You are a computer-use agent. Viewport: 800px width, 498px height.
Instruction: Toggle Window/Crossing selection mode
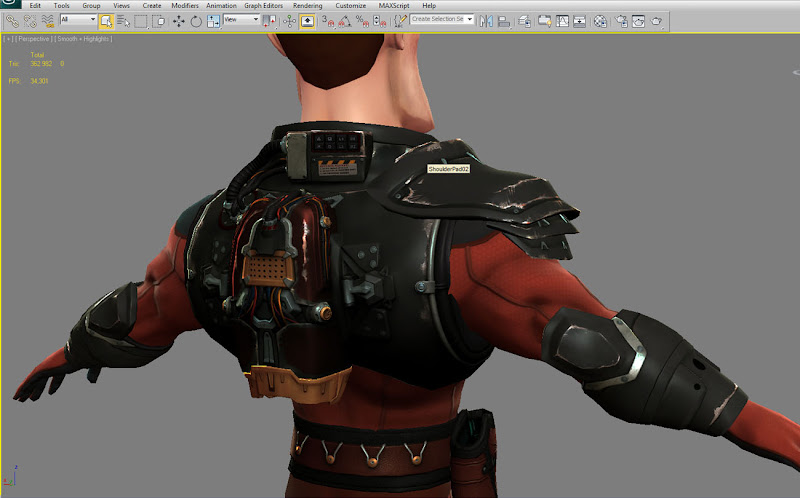[159, 21]
